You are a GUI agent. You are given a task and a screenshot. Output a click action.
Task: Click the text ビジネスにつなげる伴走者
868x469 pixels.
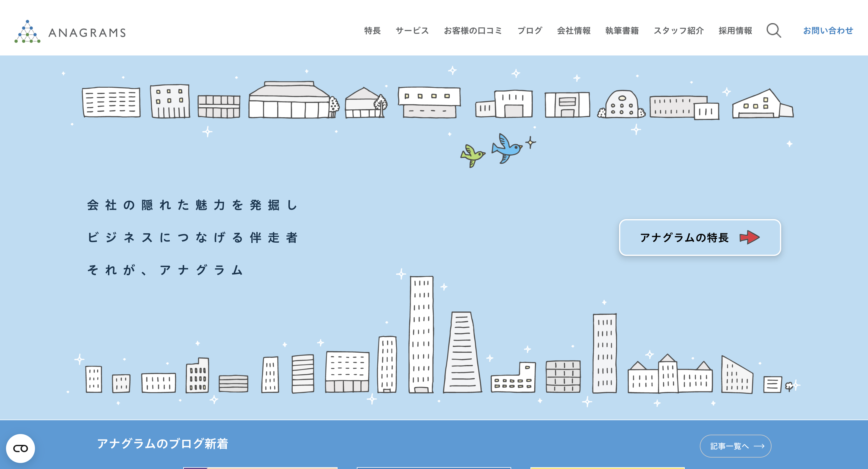(x=192, y=238)
